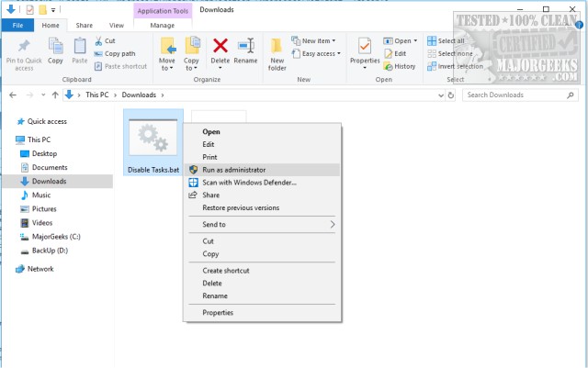Select Quick access in sidebar

[x=41, y=121]
